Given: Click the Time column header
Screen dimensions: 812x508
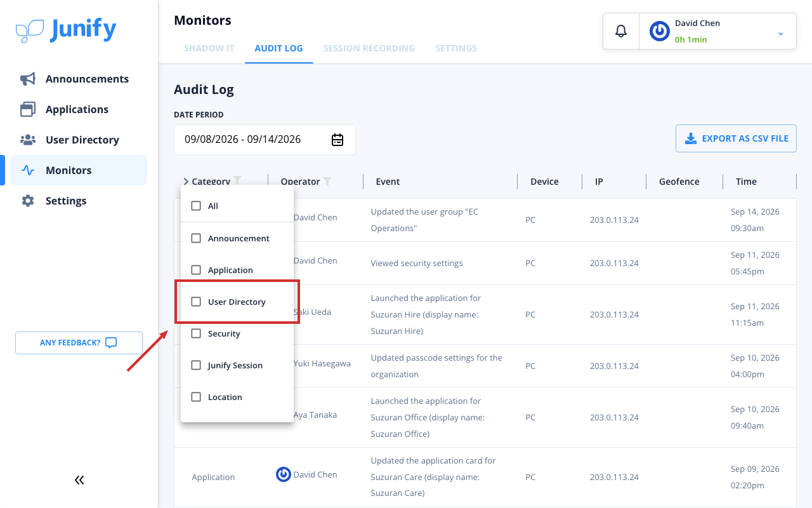Looking at the screenshot, I should point(746,182).
